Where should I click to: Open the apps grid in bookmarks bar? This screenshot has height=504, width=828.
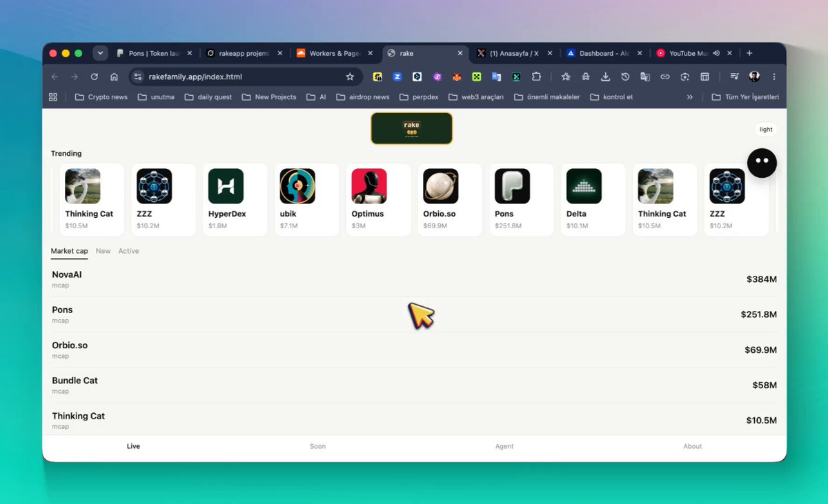(x=53, y=97)
